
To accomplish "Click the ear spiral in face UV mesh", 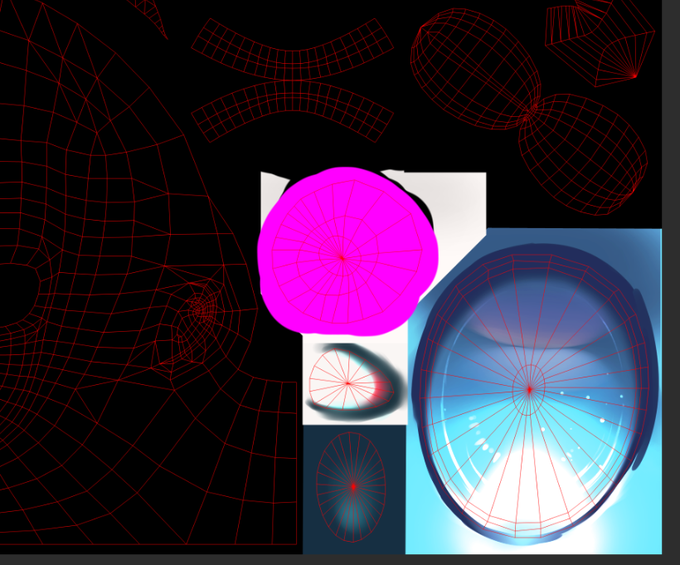I will click(x=200, y=309).
